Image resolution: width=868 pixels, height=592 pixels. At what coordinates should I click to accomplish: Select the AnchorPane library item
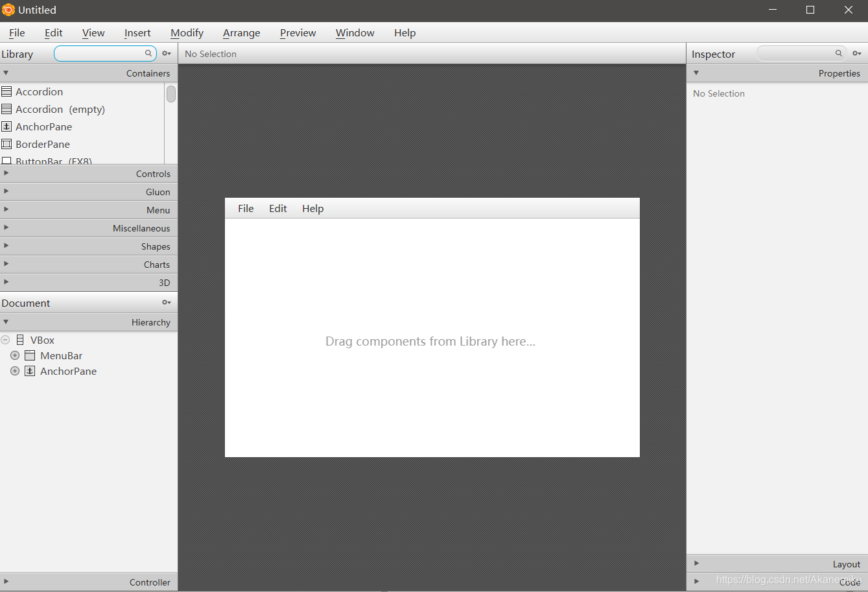(82, 126)
